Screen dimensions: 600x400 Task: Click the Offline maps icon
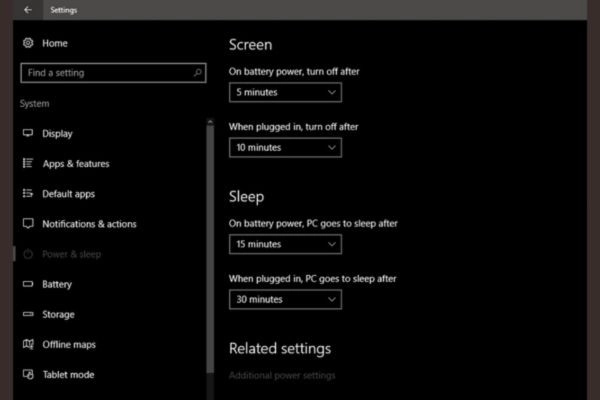pos(28,344)
